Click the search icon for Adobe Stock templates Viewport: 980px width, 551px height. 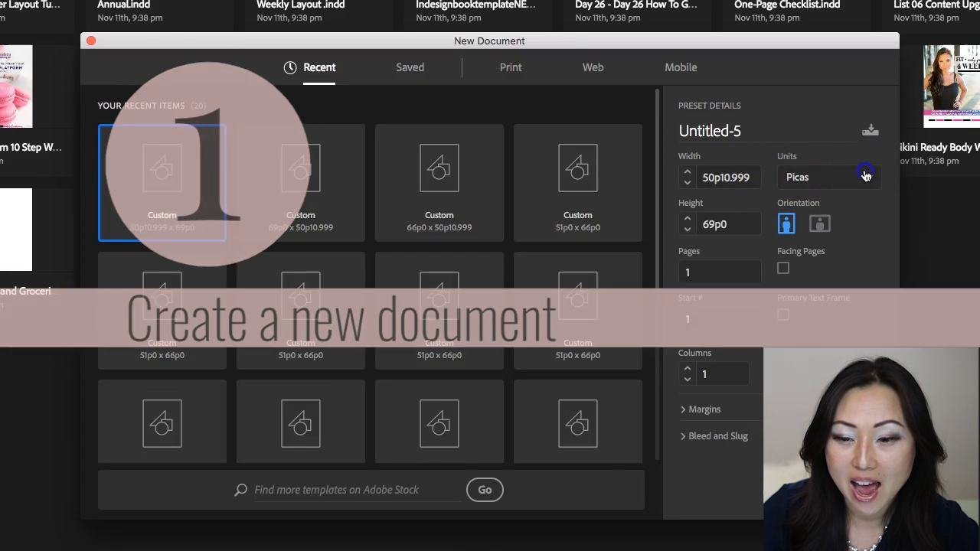[241, 490]
